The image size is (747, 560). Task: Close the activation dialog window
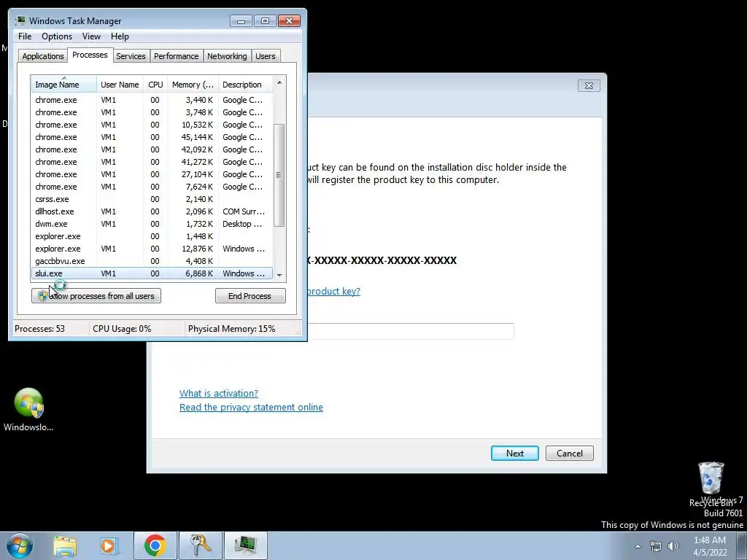tap(589, 86)
